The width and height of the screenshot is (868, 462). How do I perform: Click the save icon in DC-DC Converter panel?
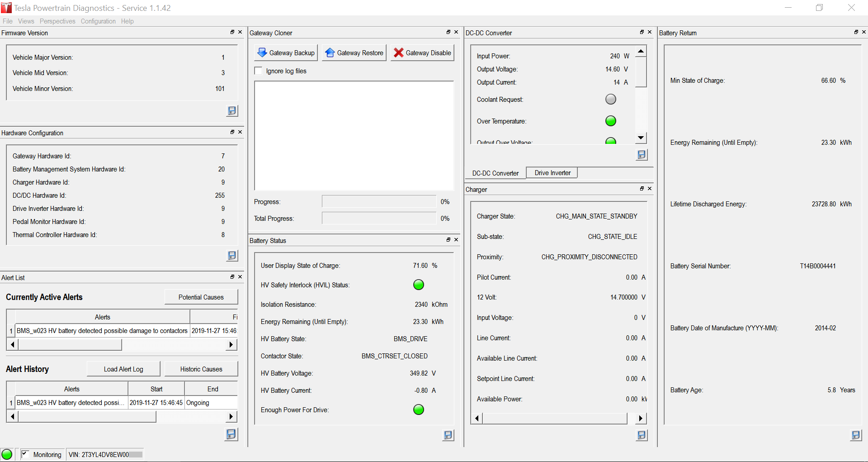pos(642,155)
